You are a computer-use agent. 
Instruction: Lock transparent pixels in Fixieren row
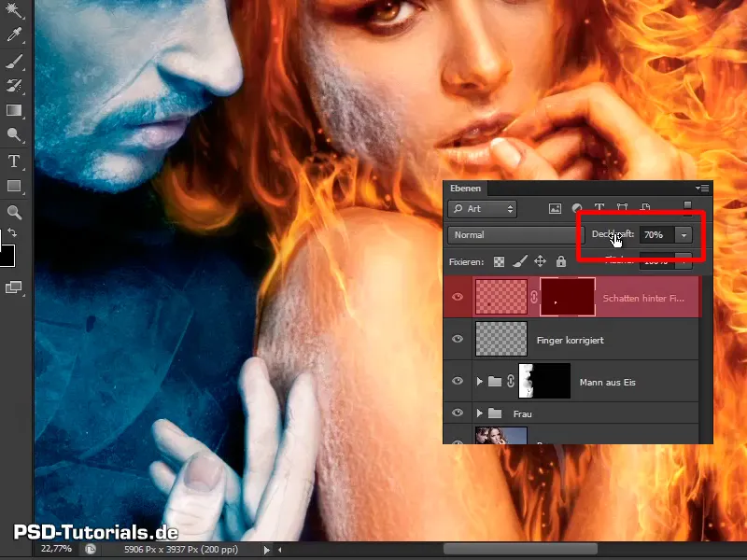[x=499, y=261]
